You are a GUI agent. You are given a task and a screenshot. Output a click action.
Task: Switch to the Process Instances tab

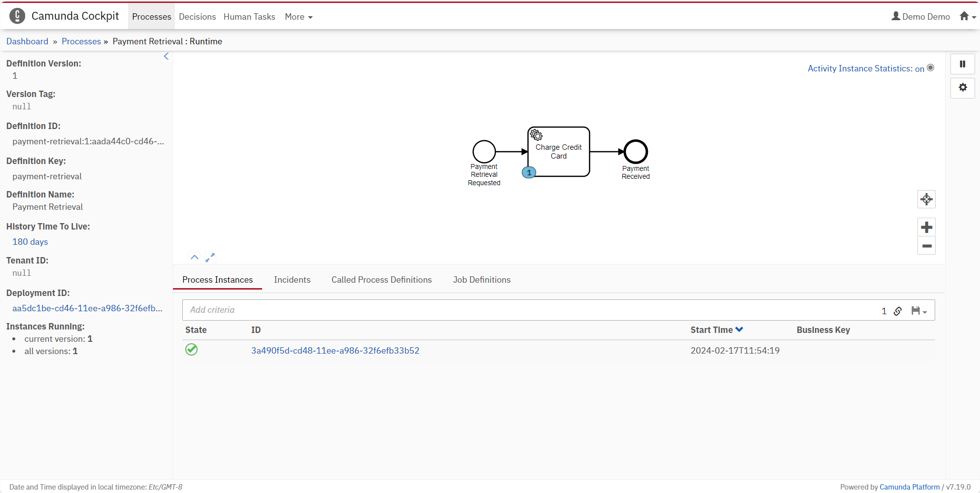(217, 280)
